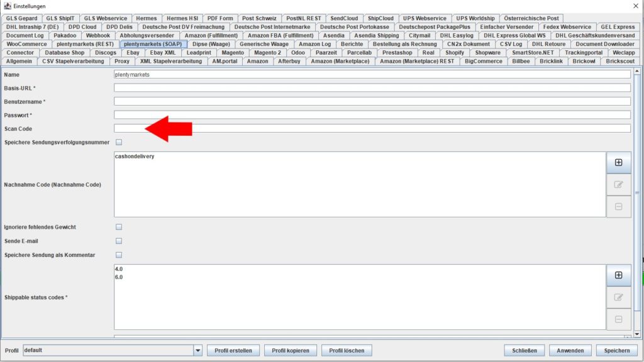
Task: Click Profil kopieren button
Action: [291, 351]
